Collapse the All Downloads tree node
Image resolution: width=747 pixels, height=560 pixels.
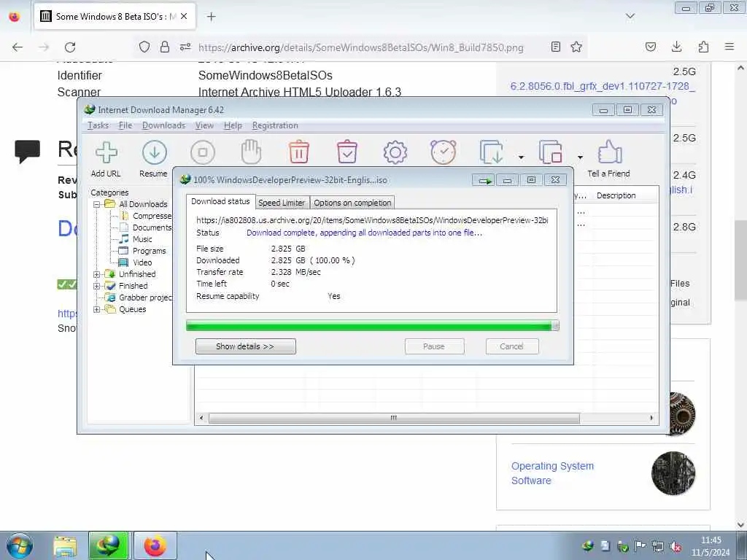pos(97,204)
